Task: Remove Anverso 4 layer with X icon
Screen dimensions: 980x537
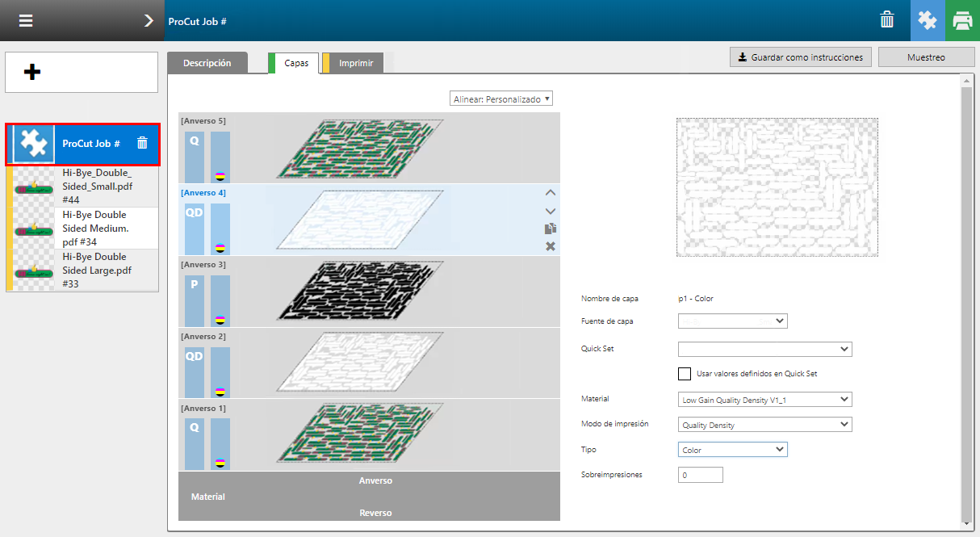Action: pos(551,246)
